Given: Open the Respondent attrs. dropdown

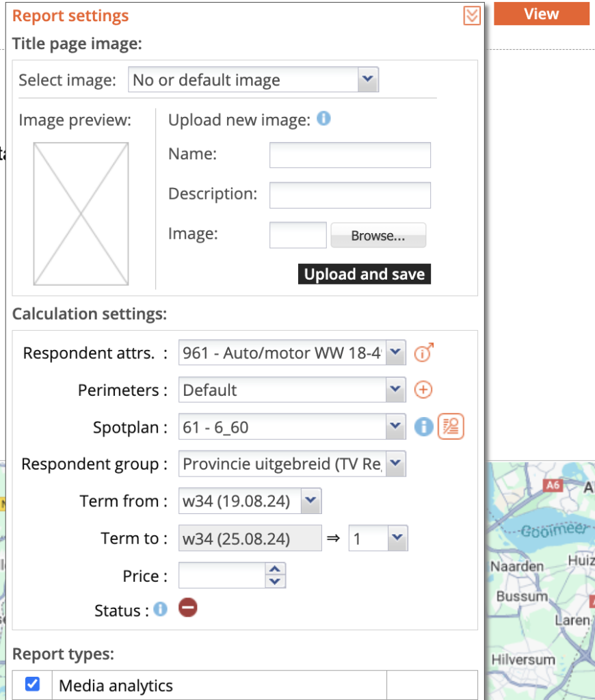Looking at the screenshot, I should [x=292, y=353].
